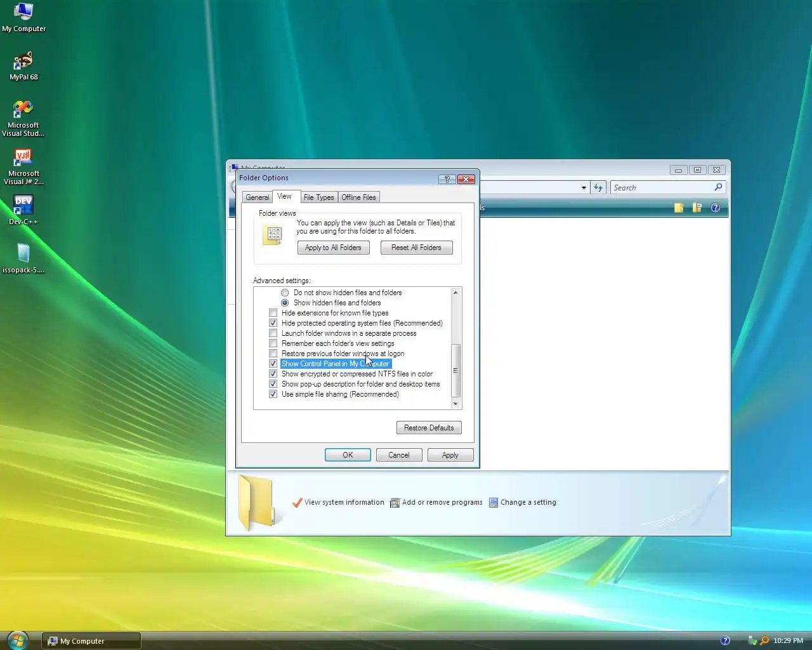Click the Advanced settings scrollbar up arrow
The height and width of the screenshot is (650, 812).
(x=455, y=293)
